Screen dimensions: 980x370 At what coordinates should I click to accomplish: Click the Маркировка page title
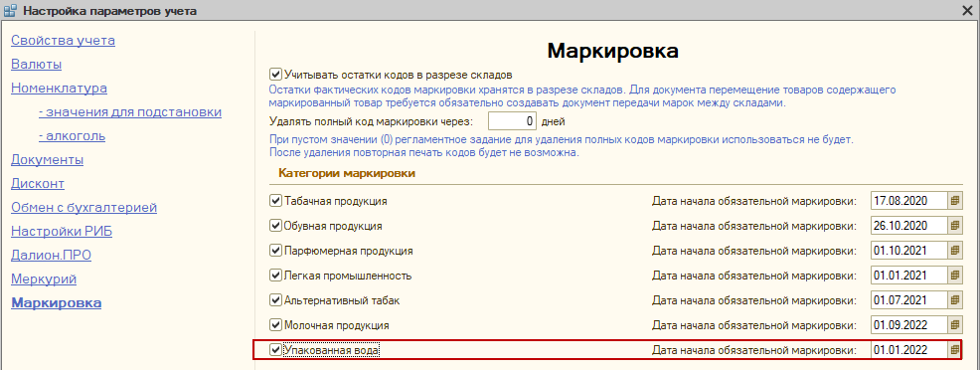612,51
